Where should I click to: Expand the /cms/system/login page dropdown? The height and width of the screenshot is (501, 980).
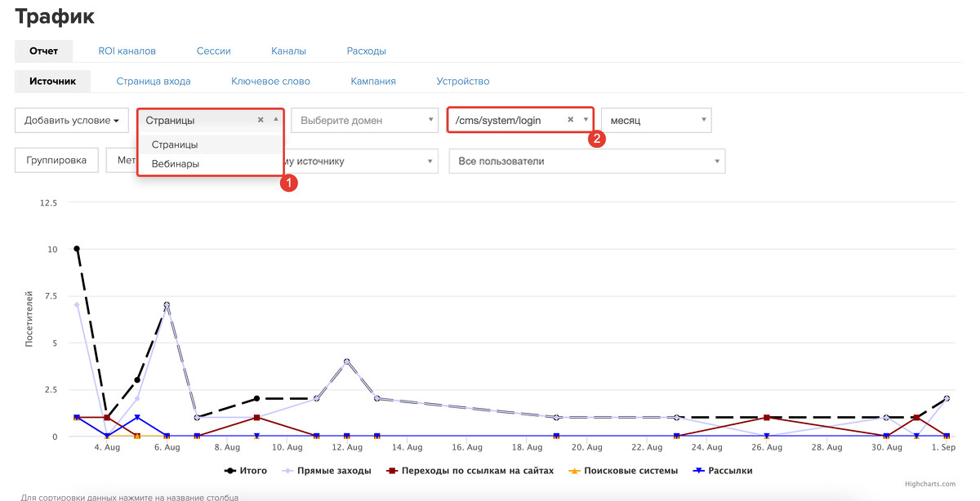click(586, 120)
